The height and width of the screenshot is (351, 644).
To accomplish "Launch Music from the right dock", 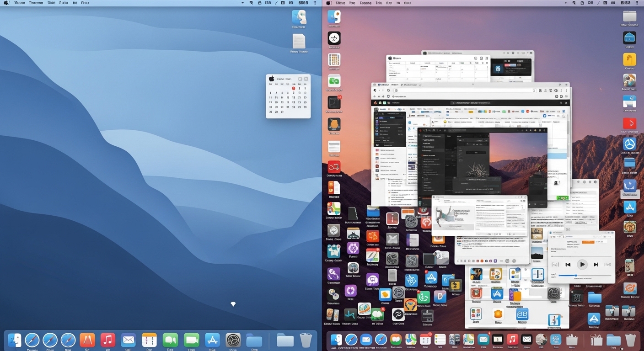I will click(512, 340).
